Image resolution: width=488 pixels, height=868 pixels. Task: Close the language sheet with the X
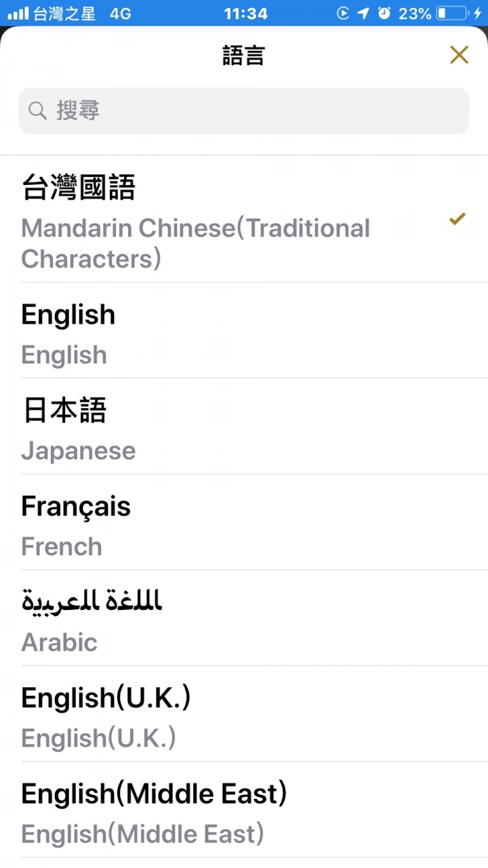[459, 55]
